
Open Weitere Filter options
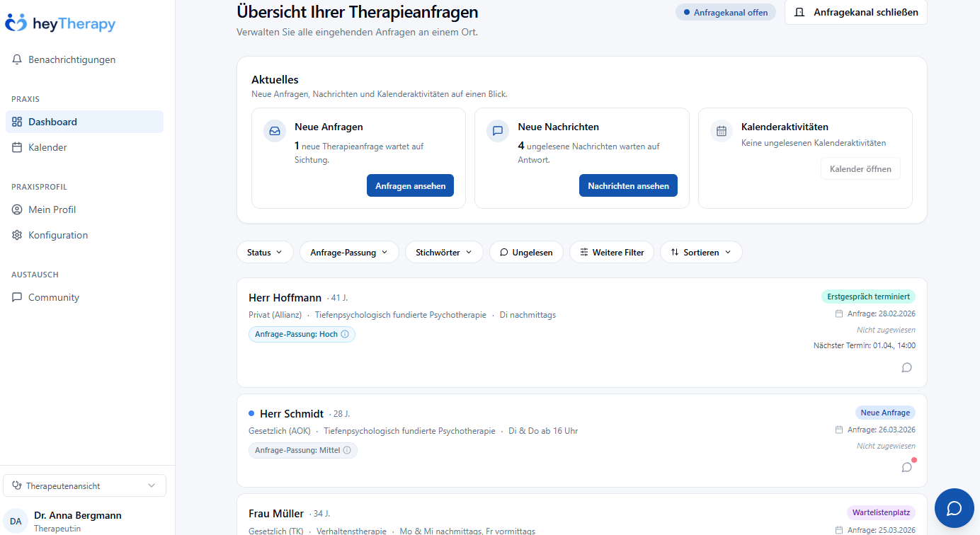[x=612, y=252]
